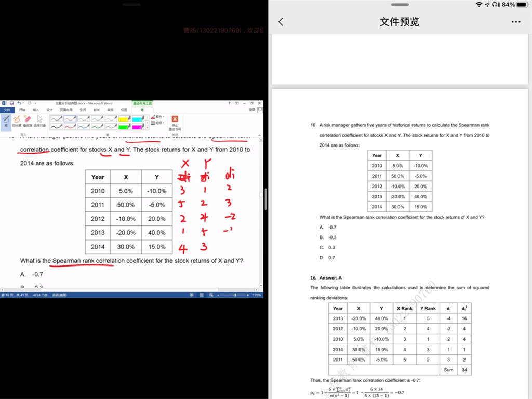Click the vertical scrollbar thumb in Word
This screenshot has width=532, height=399.
pos(261,195)
